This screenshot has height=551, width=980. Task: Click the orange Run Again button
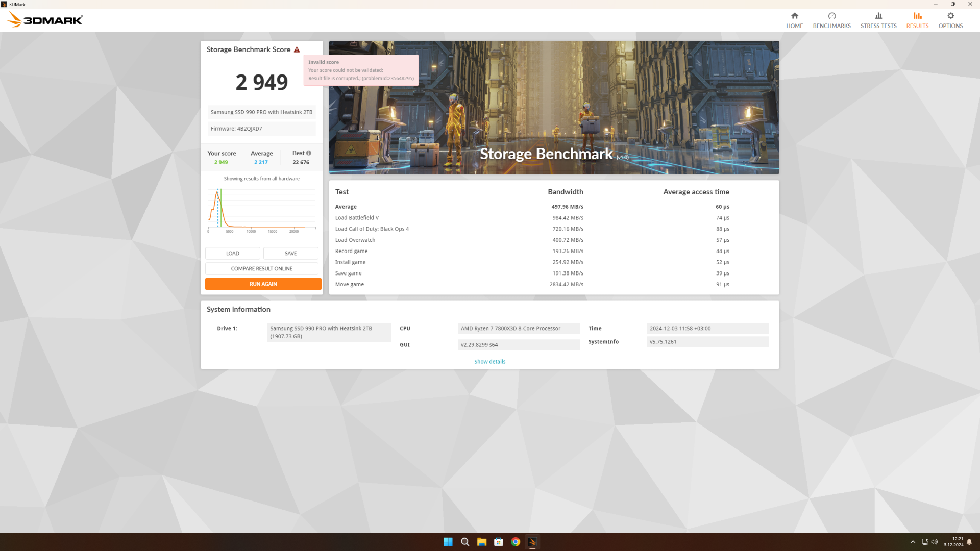click(x=263, y=284)
